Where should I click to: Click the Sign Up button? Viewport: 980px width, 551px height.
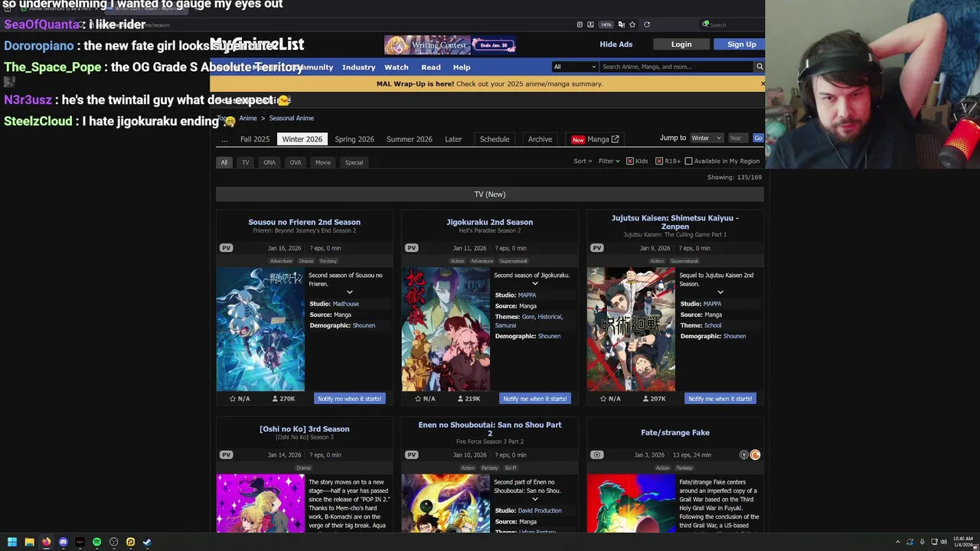coord(741,44)
